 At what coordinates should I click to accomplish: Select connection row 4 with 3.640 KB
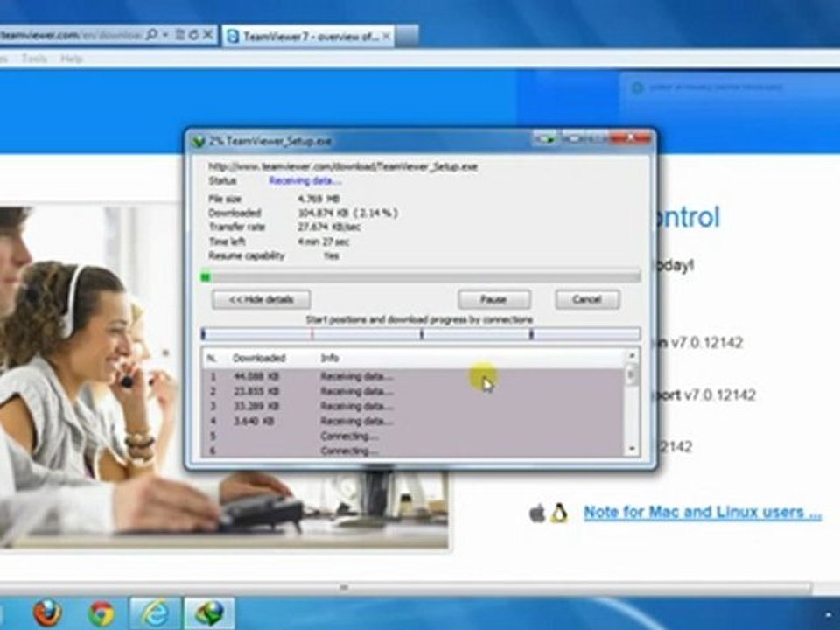[x=413, y=422]
